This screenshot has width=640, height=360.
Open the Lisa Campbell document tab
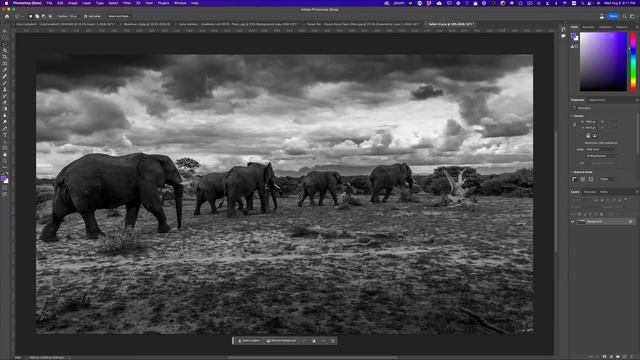click(64, 24)
